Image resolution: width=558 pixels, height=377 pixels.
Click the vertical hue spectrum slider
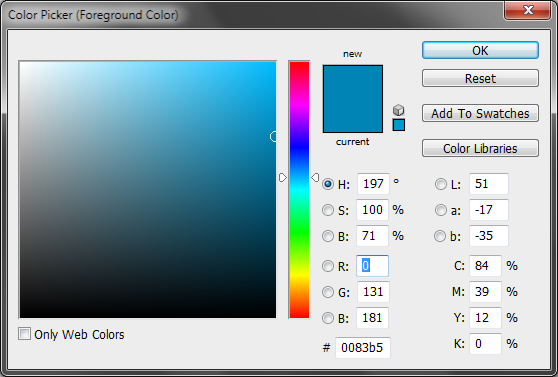pyautogui.click(x=299, y=190)
